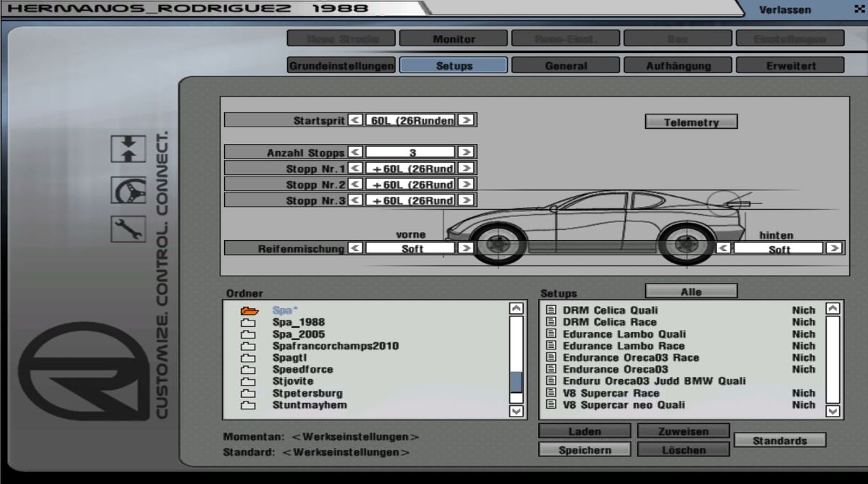
Task: Click the wrench setup icon
Action: (x=128, y=229)
